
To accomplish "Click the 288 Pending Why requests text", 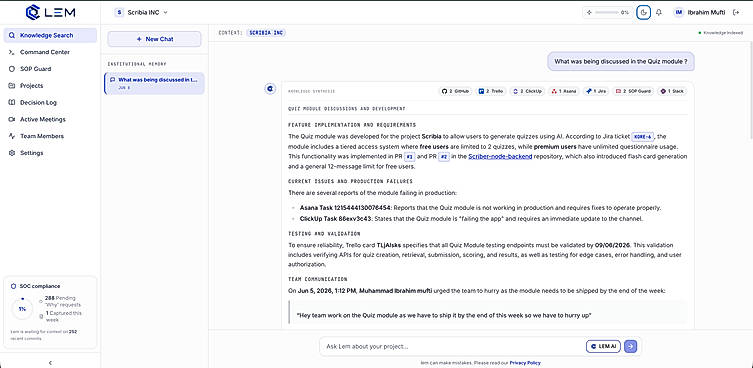I will point(63,301).
